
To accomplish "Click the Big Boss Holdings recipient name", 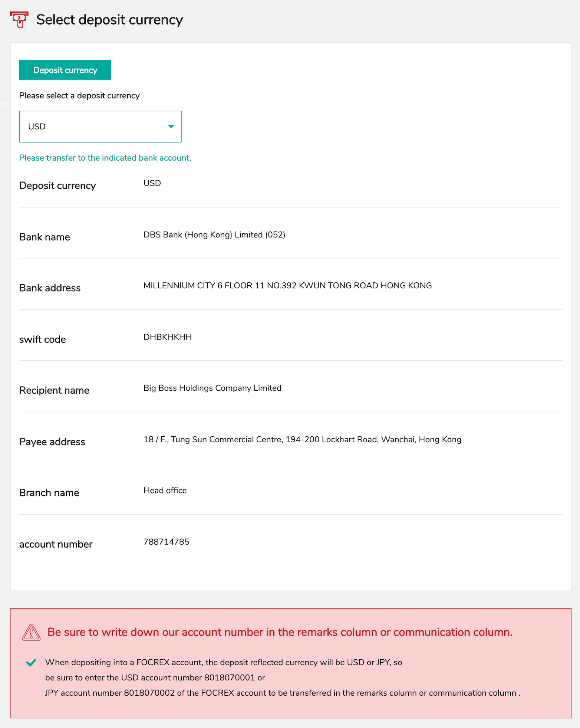I will coord(212,388).
